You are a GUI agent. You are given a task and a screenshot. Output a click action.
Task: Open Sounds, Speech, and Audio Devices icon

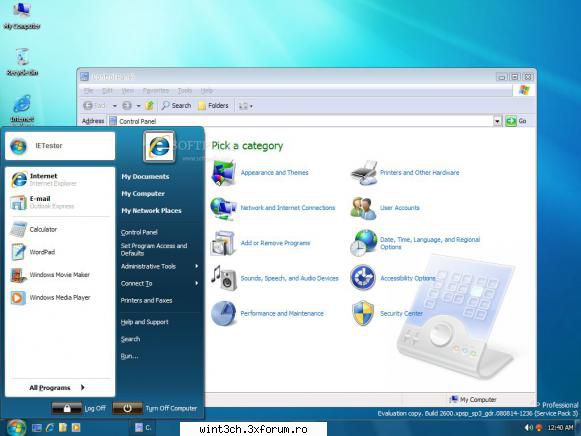pos(223,278)
